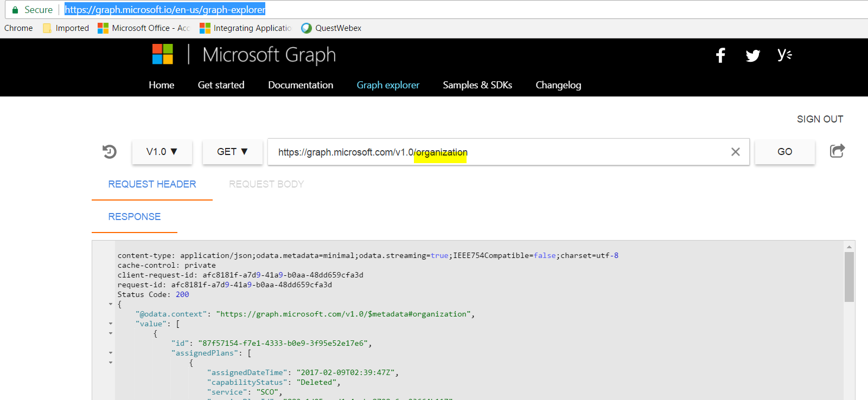Open the Yammer share icon
Screen dimensions: 868x400
click(x=784, y=54)
